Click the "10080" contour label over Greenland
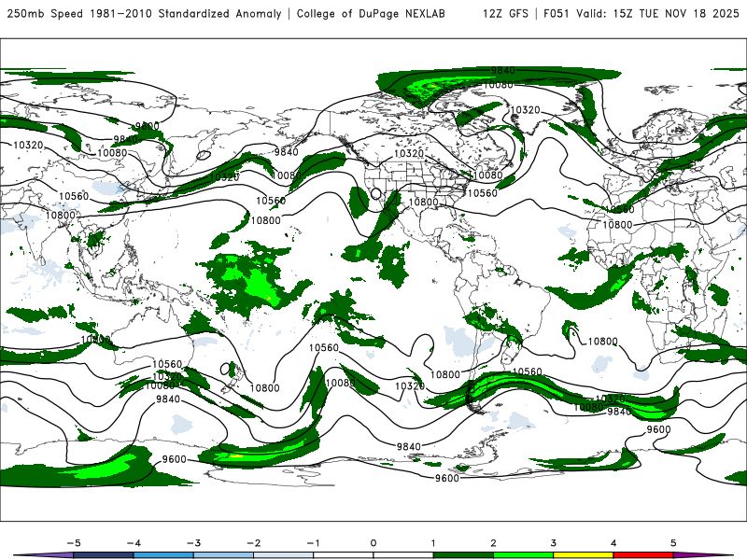 click(x=499, y=85)
